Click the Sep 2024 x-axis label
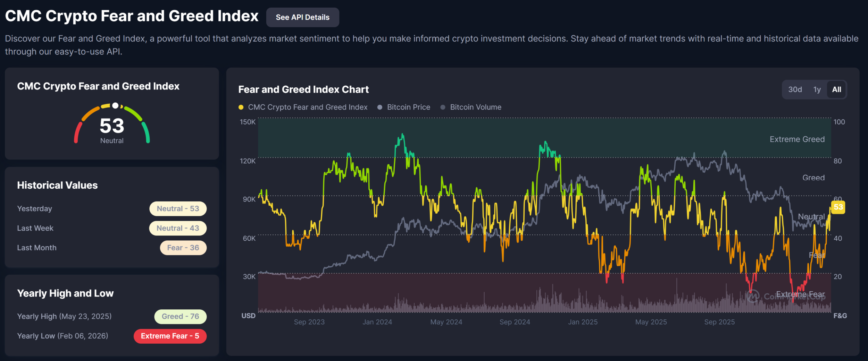The width and height of the screenshot is (868, 361). pos(515,322)
